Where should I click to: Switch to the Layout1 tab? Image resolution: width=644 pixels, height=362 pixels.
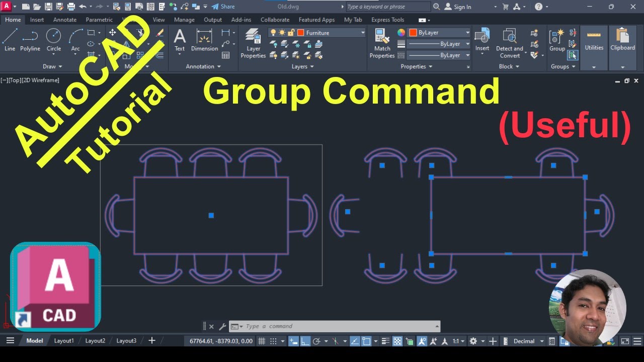(x=64, y=340)
